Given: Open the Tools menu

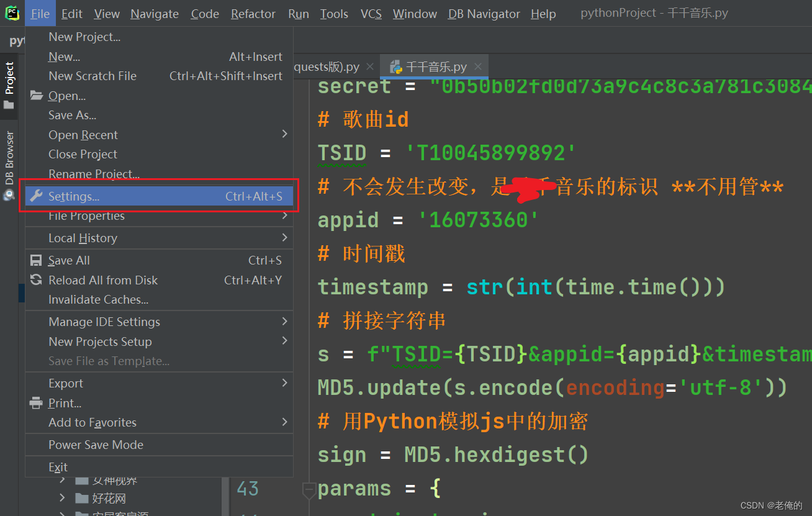Looking at the screenshot, I should 334,14.
